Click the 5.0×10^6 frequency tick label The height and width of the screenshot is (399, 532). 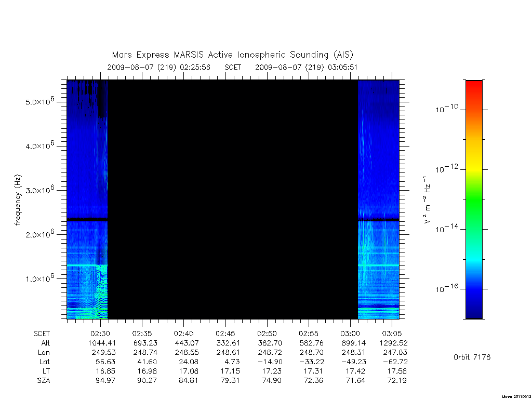coord(39,101)
